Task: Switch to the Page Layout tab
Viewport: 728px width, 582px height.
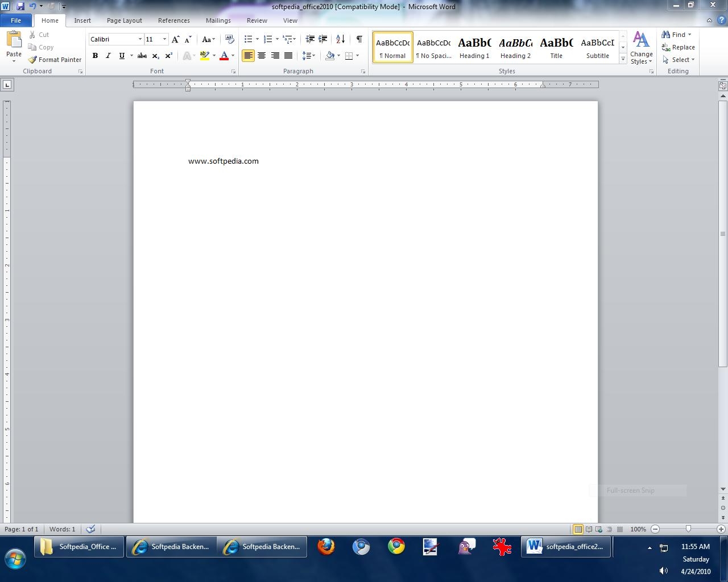Action: [124, 20]
